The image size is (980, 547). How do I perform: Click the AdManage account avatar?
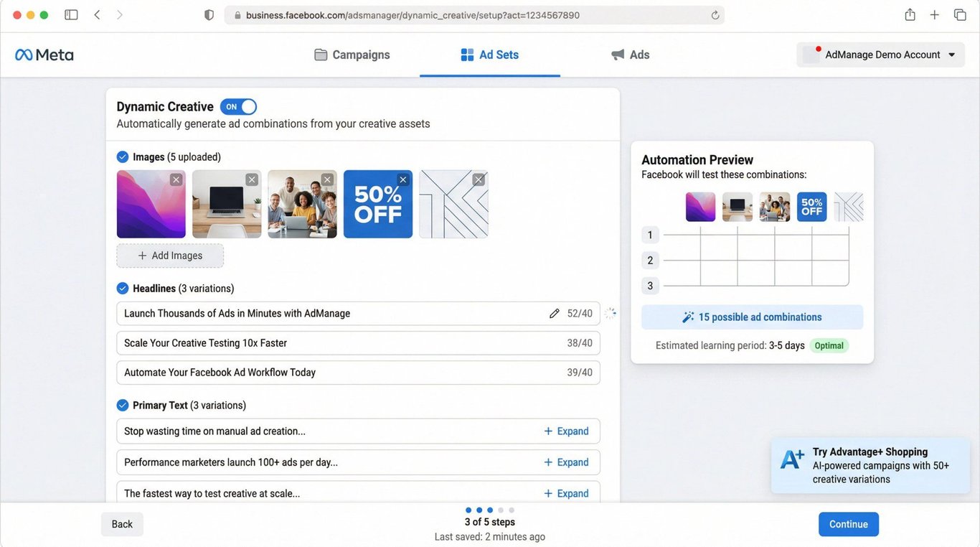click(811, 55)
